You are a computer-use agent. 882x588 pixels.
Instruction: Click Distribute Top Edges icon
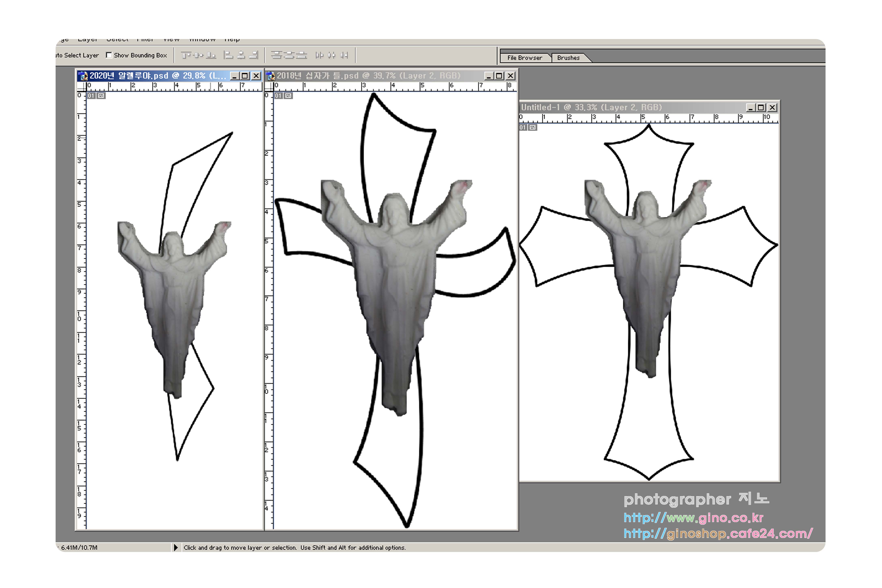(x=277, y=56)
